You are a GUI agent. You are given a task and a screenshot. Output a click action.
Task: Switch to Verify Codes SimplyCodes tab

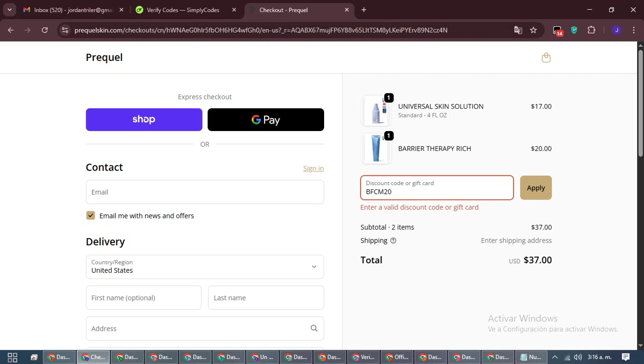coord(185,10)
